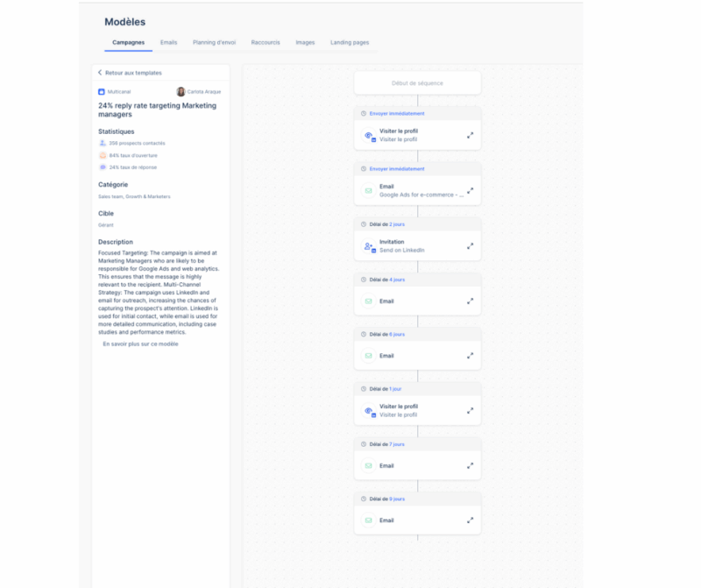The height and width of the screenshot is (588, 701).
Task: Click the envelope icon in the 7-day delay Email step
Action: tap(369, 465)
